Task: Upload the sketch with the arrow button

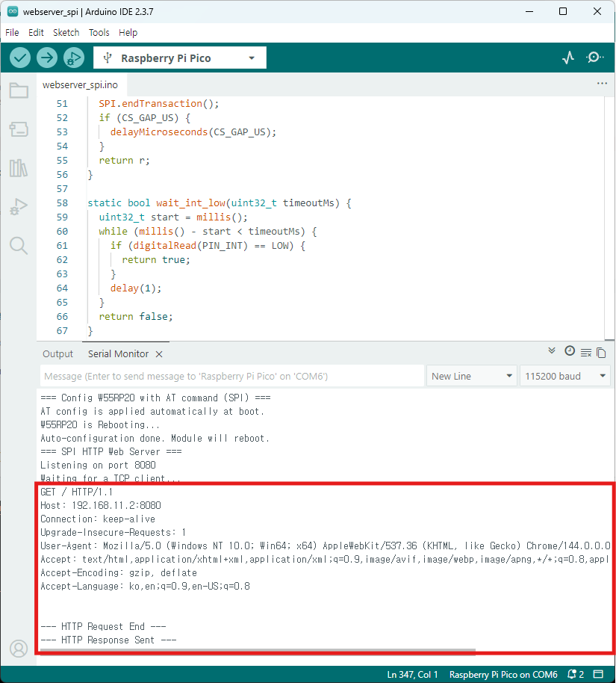Action: [x=47, y=58]
